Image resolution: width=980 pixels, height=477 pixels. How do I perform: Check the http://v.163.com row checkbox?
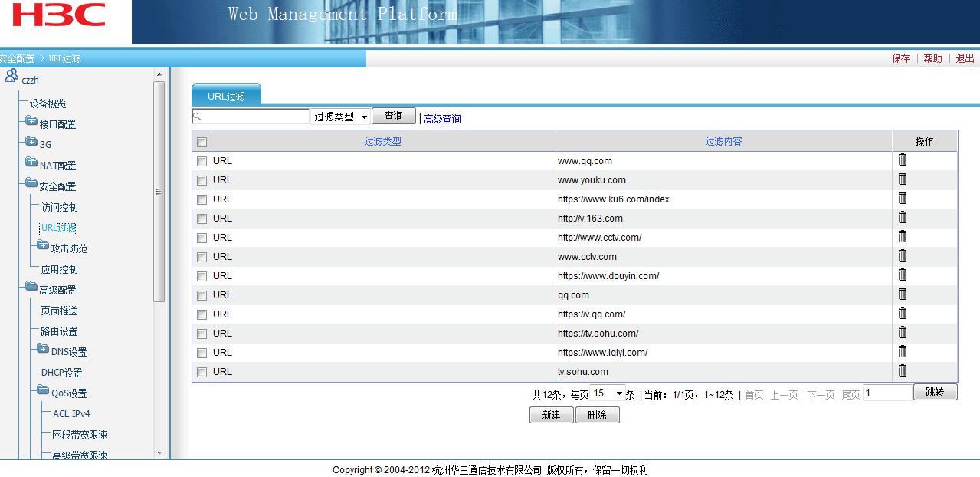click(x=202, y=219)
